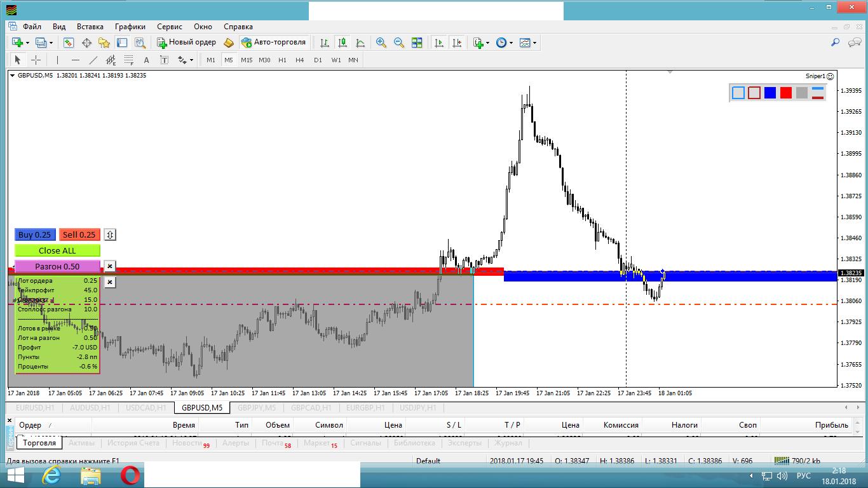Select the Fibonacci retracement tool
This screenshot has height=488, width=868.
pos(129,60)
